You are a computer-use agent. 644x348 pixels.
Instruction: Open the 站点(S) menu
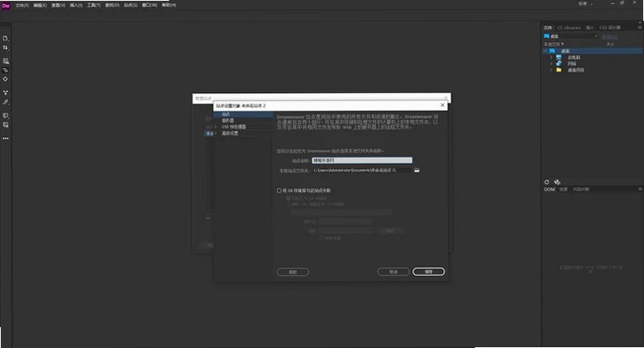[x=131, y=6]
